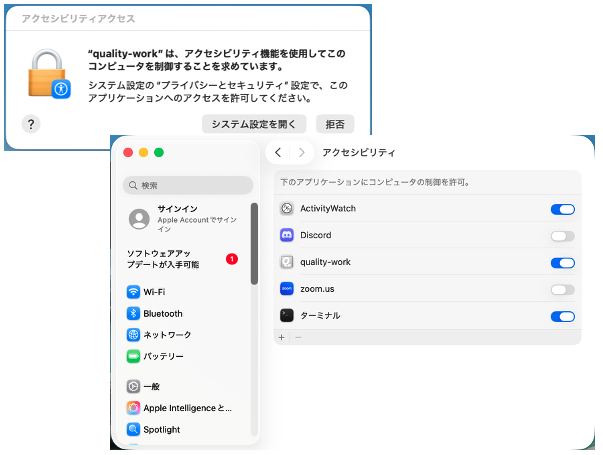
Task: Click the help question mark button
Action: pyautogui.click(x=31, y=124)
